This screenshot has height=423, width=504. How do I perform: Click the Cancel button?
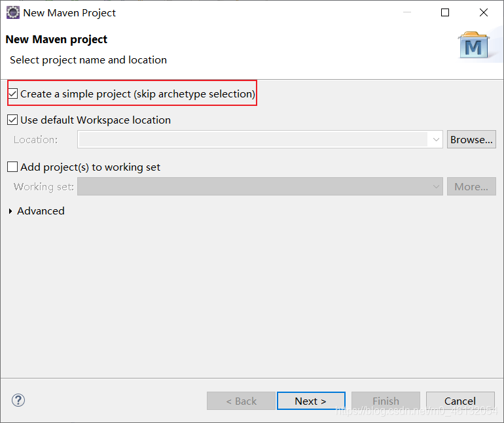coord(459,401)
